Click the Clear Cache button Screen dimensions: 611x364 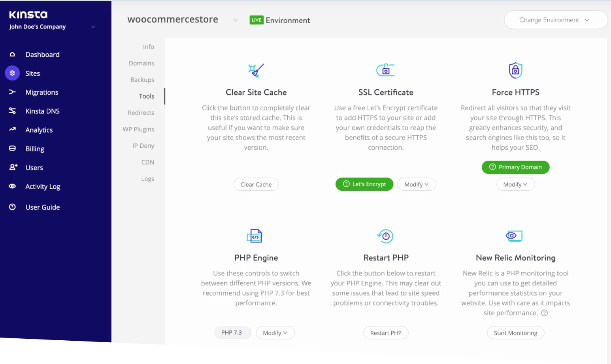256,184
